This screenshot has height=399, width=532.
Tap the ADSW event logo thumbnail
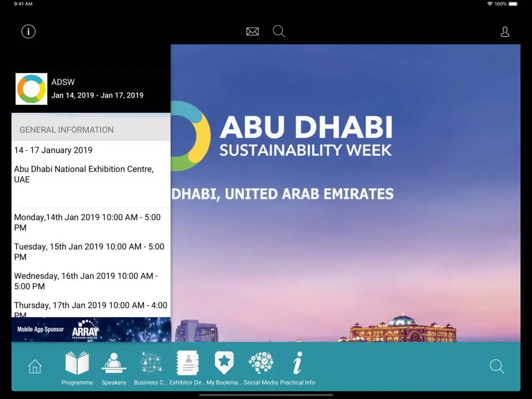(31, 89)
